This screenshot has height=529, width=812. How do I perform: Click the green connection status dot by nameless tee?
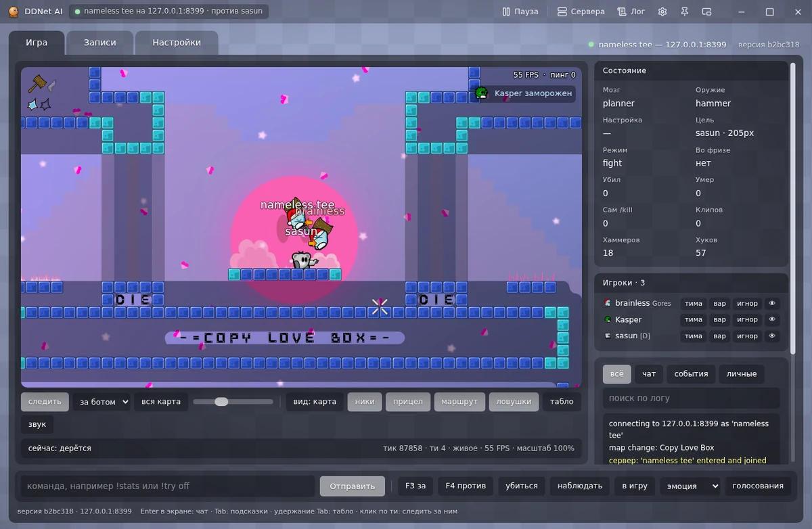[591, 45]
